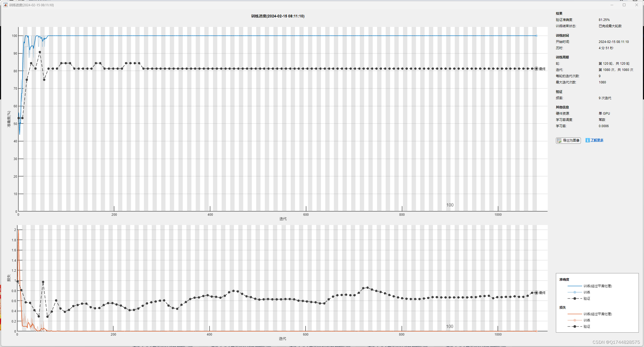Click the blue info icon beside 了解更多
Viewport: 644px width, 347px height.
click(x=587, y=140)
